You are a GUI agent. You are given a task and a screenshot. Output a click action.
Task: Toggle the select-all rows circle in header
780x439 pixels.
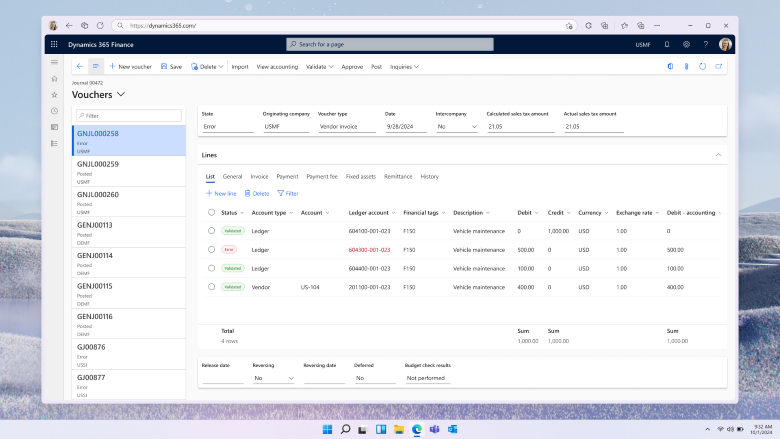coord(211,212)
